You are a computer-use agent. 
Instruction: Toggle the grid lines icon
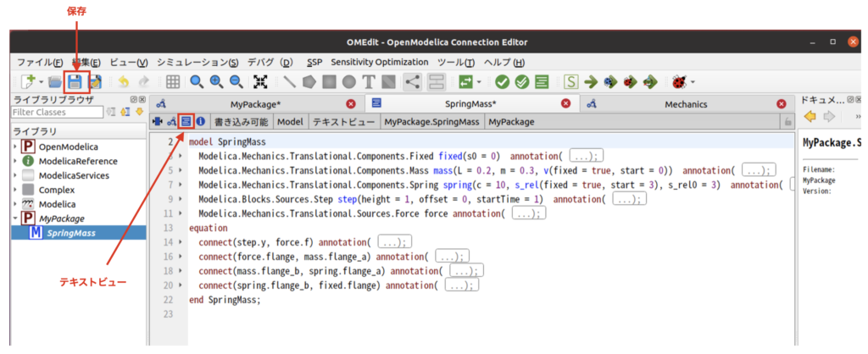click(172, 82)
